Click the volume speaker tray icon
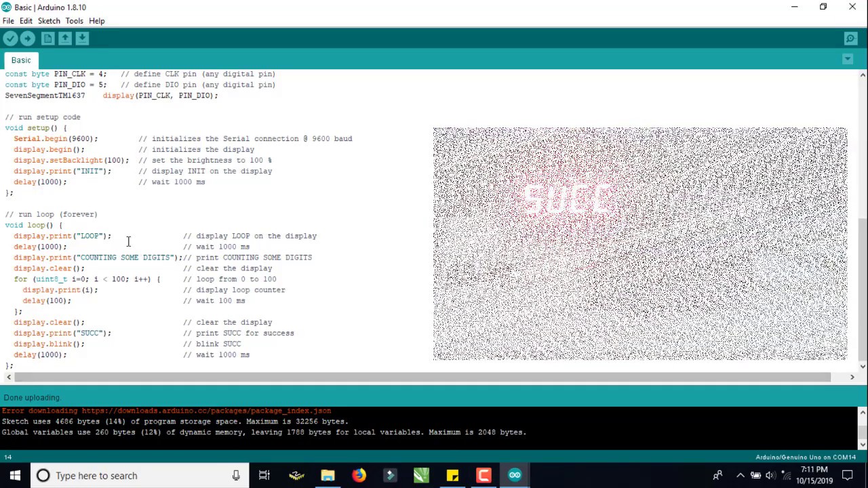 pyautogui.click(x=770, y=476)
